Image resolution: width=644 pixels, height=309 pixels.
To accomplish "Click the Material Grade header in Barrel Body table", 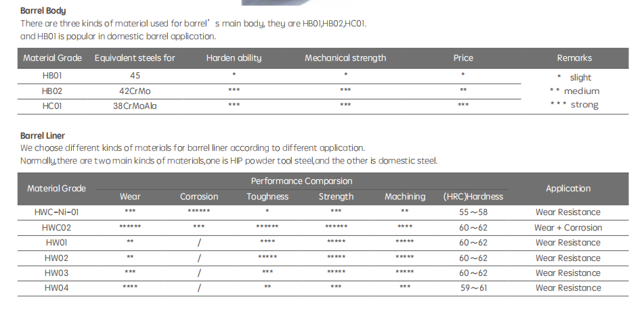I will 52,58.
